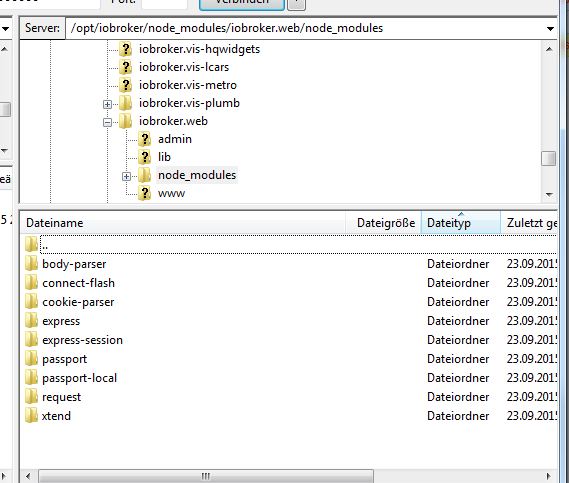The height and width of the screenshot is (483, 569).
Task: Click the xtend folder icon
Action: pos(32,416)
